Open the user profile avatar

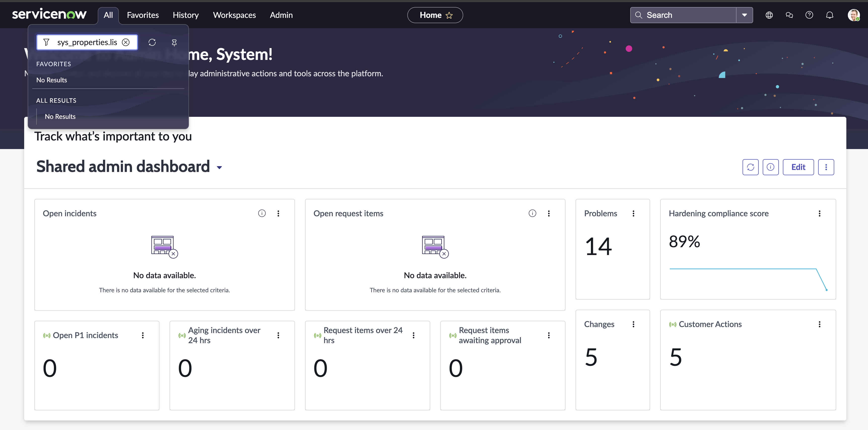click(x=853, y=15)
